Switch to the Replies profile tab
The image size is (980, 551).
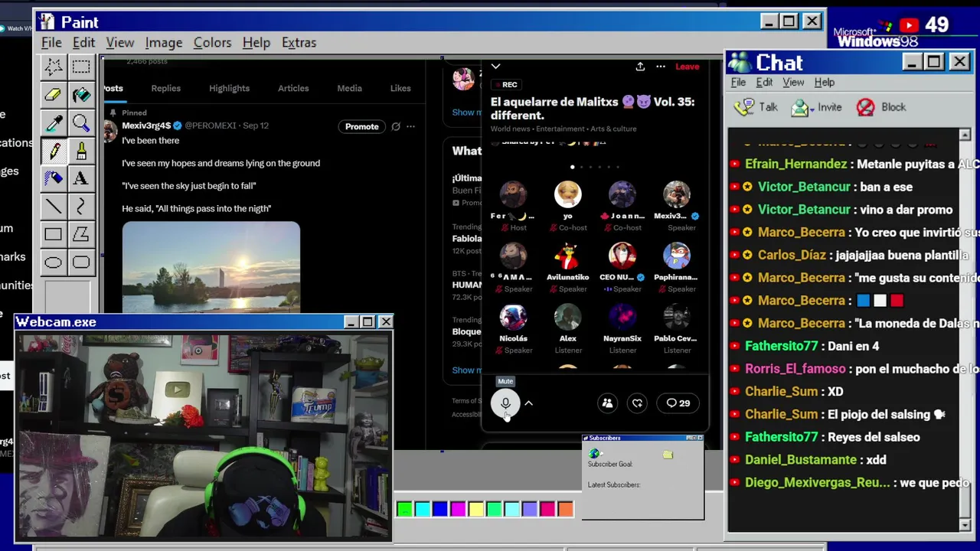[x=165, y=88]
